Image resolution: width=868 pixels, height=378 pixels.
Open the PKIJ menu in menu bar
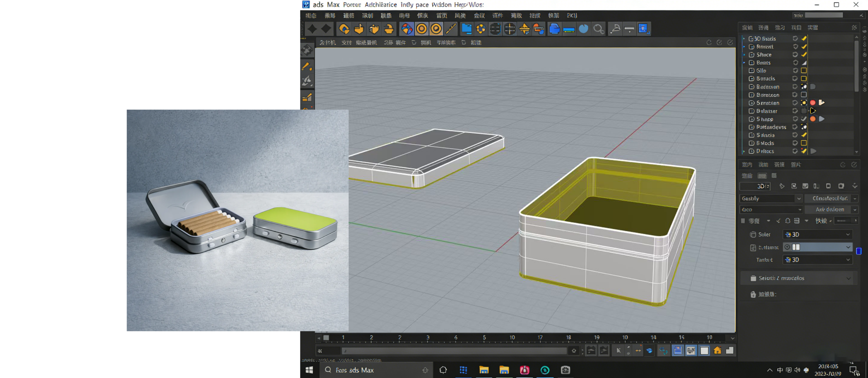pyautogui.click(x=572, y=16)
